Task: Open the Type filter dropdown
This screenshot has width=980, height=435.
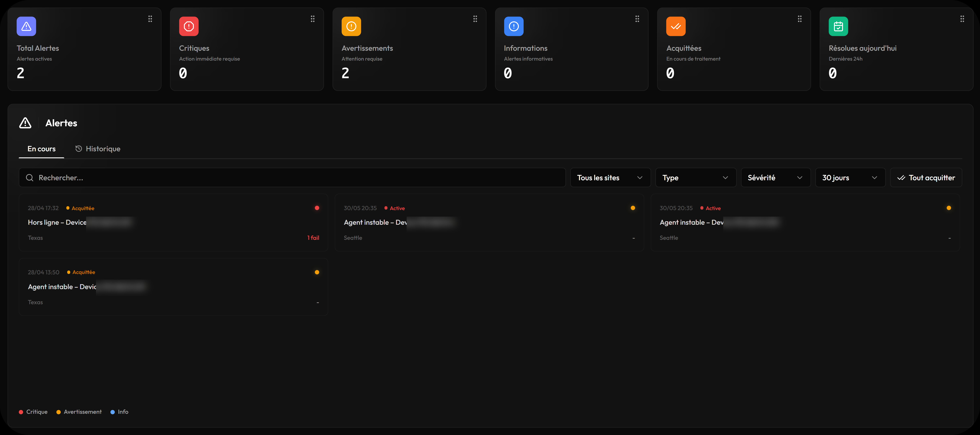Action: click(x=696, y=178)
